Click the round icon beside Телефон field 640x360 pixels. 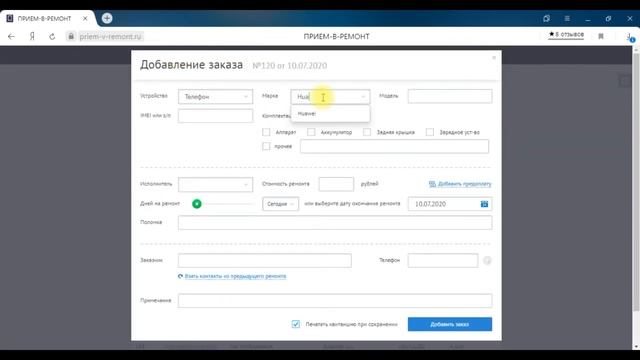click(x=487, y=260)
